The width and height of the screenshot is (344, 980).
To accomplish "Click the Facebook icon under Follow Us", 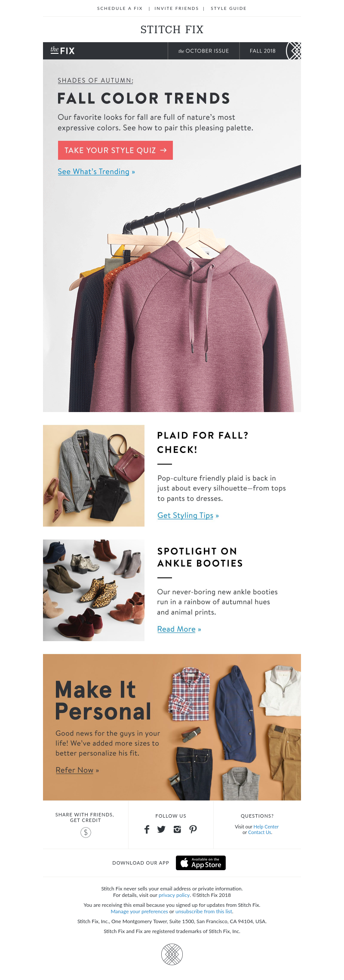I will click(147, 829).
